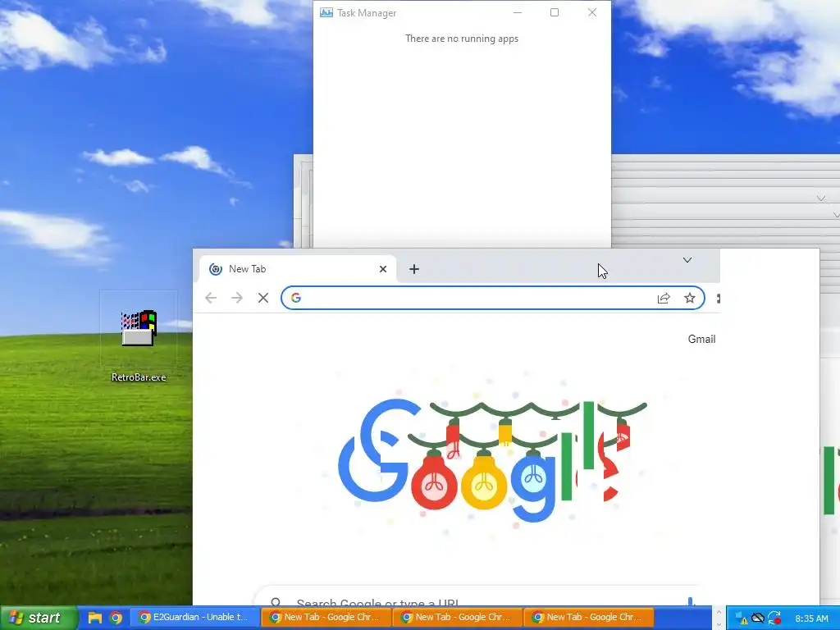Open the Gmail link

point(701,339)
